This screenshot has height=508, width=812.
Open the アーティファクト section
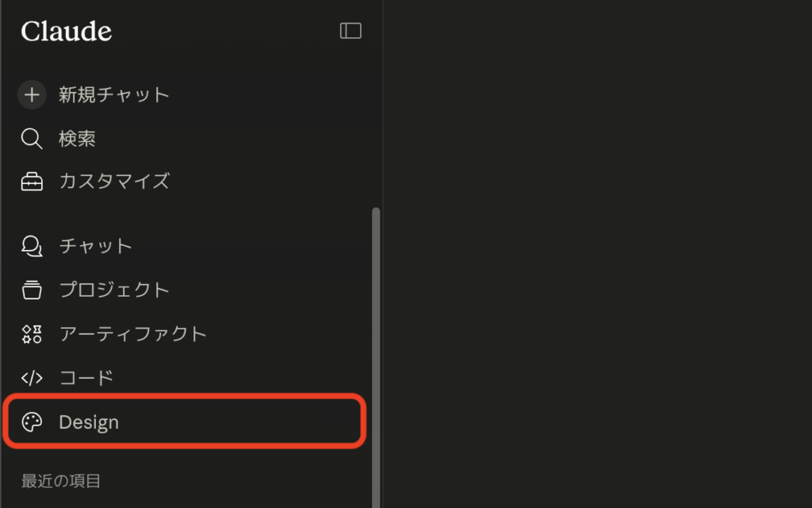coord(132,333)
